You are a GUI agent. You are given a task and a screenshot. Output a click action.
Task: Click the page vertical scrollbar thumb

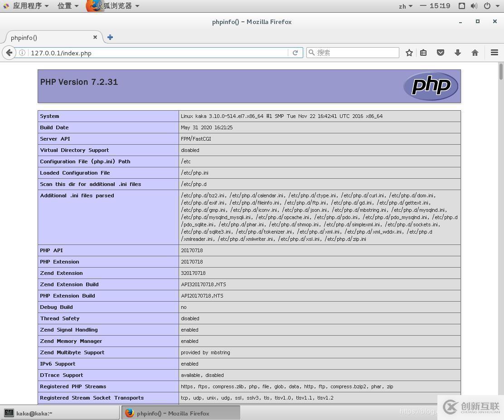(x=501, y=71)
